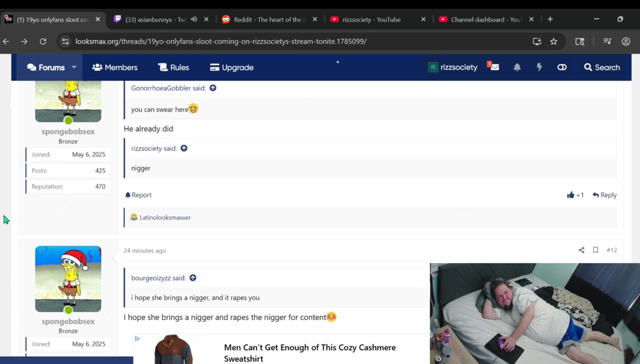Open the Members menu item
The width and height of the screenshot is (640, 364).
(115, 67)
